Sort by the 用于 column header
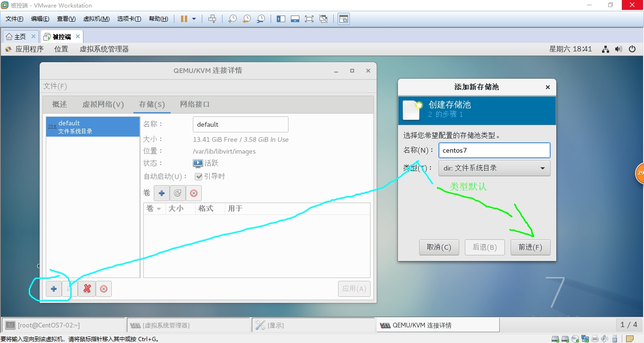Screen dimensions: 644x343 297,209
